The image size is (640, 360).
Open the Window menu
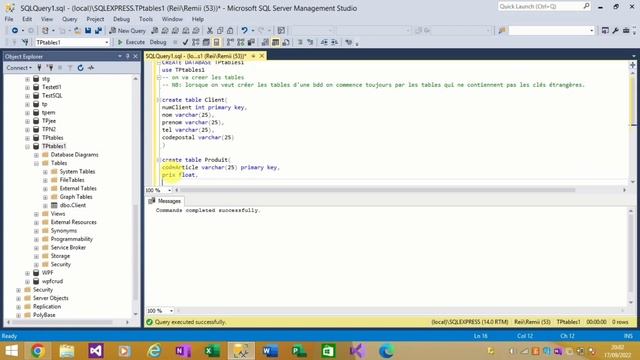pos(172,19)
